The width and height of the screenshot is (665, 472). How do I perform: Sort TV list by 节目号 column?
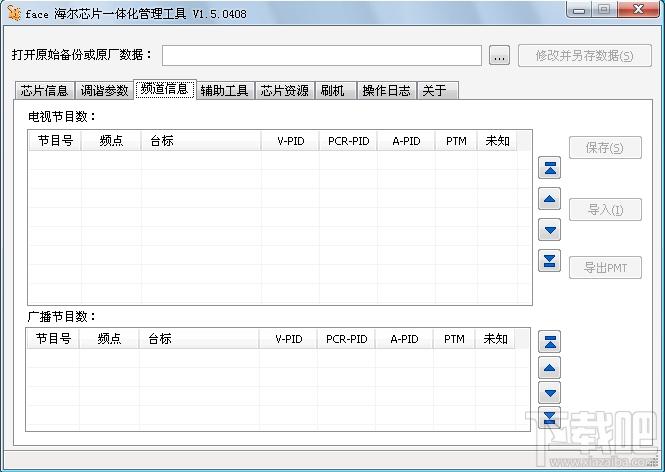pyautogui.click(x=55, y=141)
